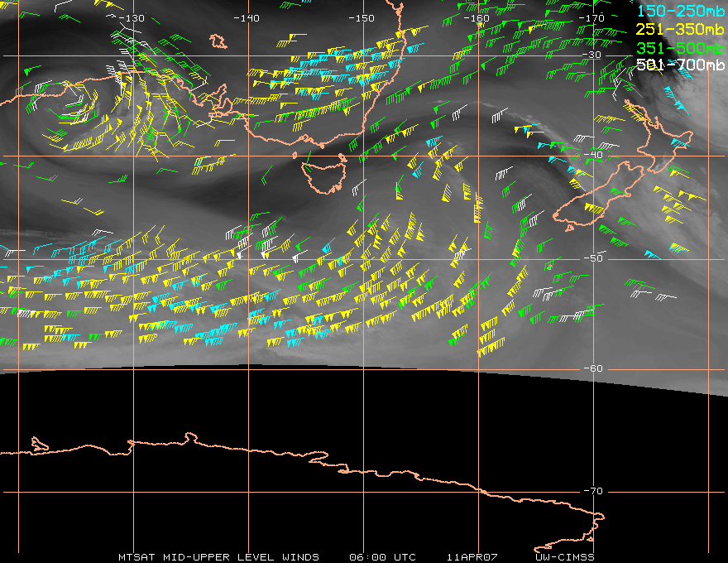The width and height of the screenshot is (728, 563).
Task: Click the UW-CIMSS credit text
Action: 565,556
